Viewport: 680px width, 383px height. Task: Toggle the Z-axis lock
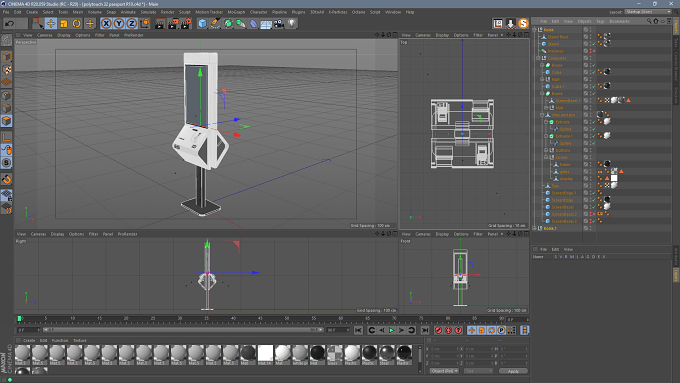(132, 23)
